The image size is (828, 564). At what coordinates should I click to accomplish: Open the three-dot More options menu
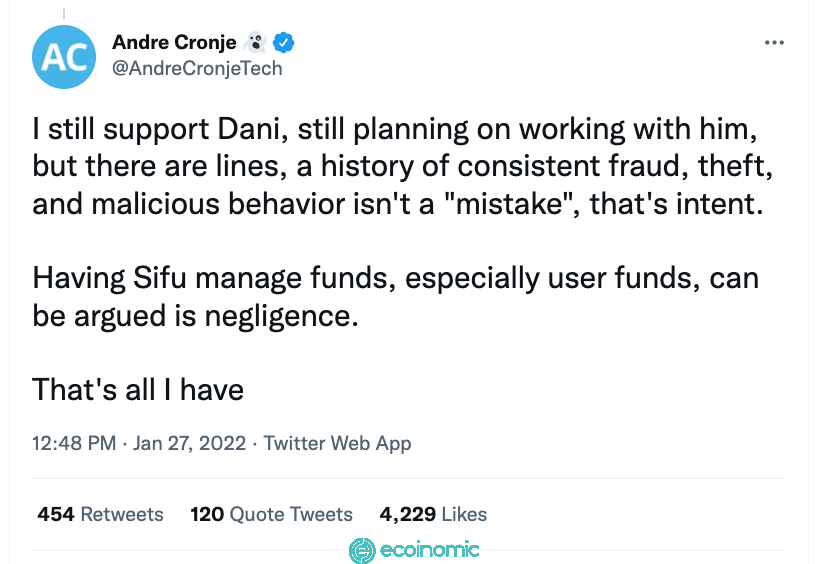pyautogui.click(x=774, y=42)
